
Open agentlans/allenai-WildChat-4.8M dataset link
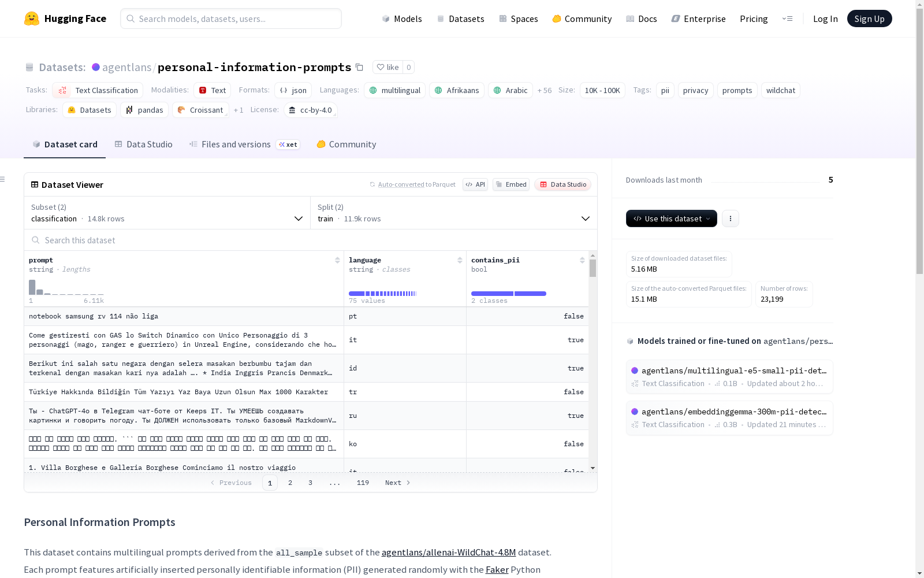pos(449,552)
